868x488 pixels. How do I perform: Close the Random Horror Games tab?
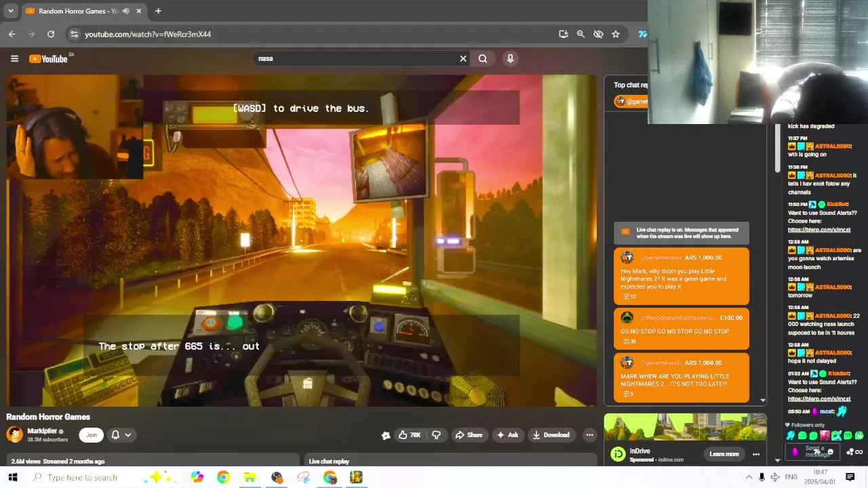[138, 11]
